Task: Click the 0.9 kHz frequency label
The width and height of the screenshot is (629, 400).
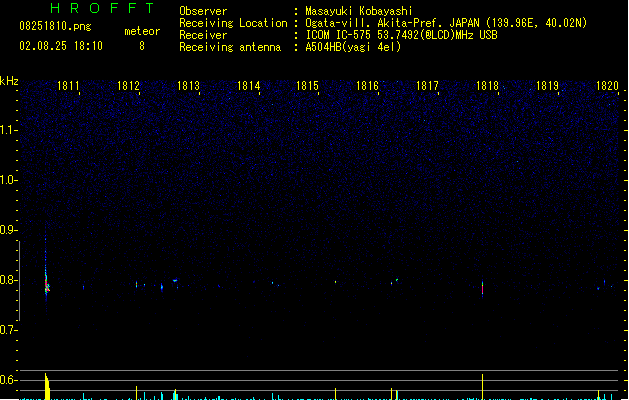Action: [8, 230]
